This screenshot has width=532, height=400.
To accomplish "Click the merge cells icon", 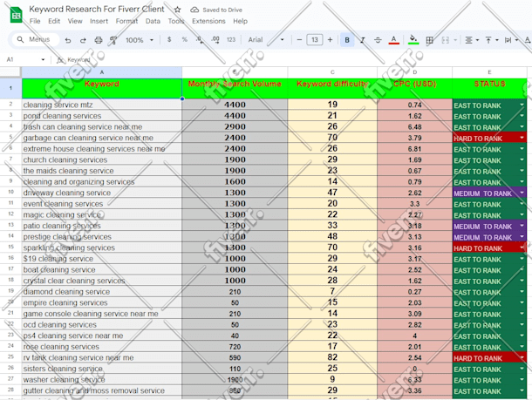I will [x=445, y=40].
